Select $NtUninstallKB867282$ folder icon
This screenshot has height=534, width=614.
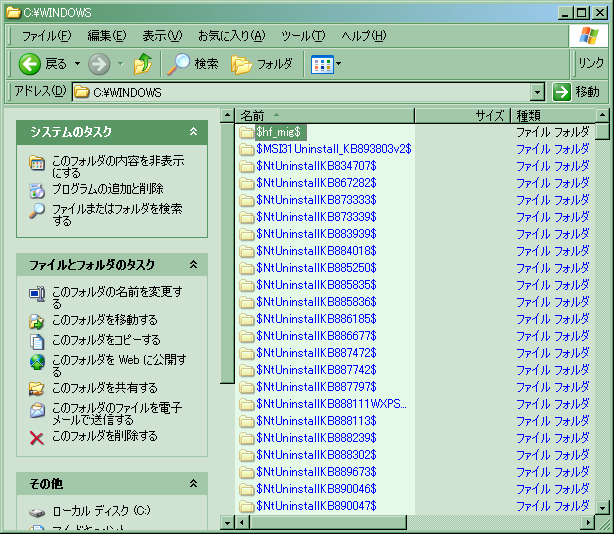coord(247,183)
